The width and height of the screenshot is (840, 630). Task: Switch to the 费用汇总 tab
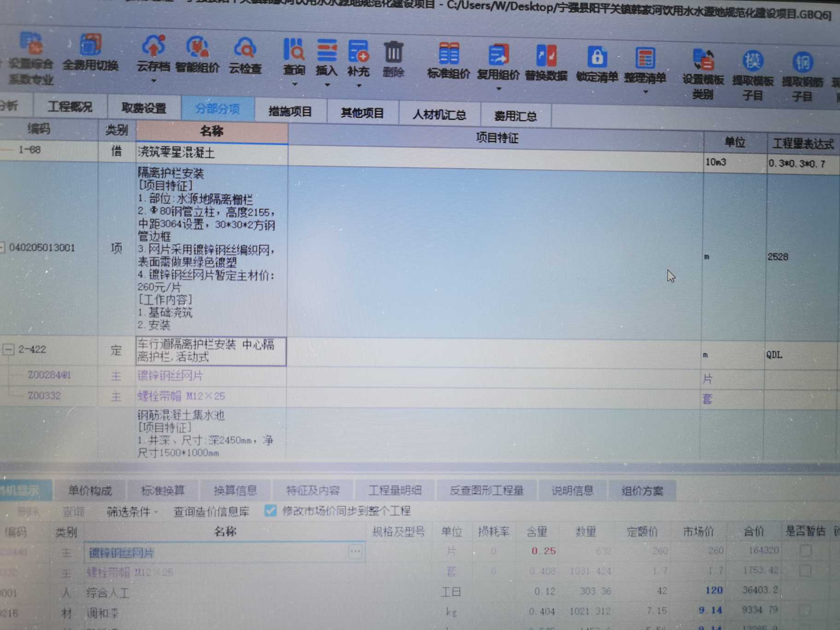515,116
